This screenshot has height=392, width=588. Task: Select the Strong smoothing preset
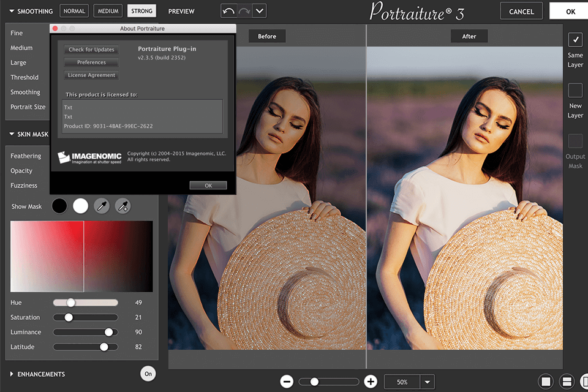tap(141, 11)
